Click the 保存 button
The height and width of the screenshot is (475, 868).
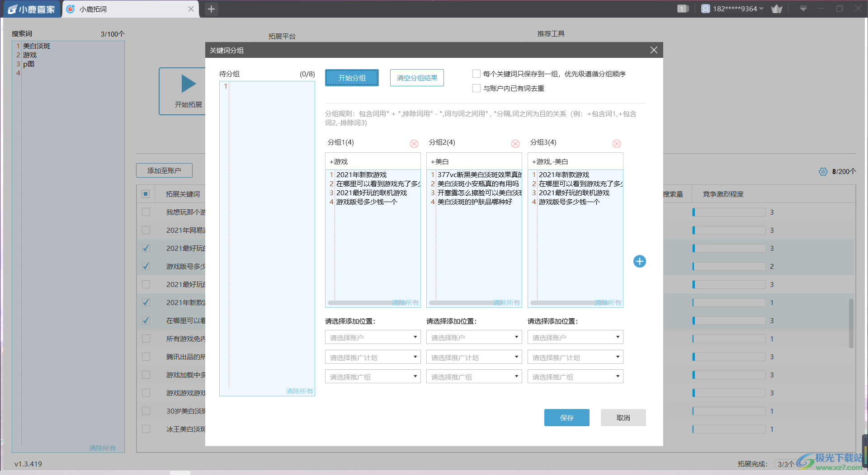[566, 418]
